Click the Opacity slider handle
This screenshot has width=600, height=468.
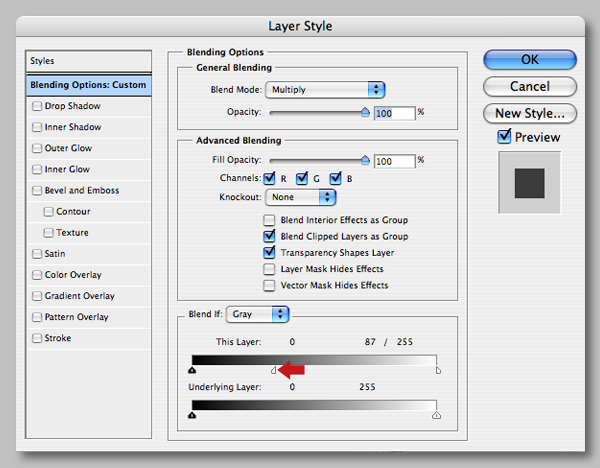point(365,112)
